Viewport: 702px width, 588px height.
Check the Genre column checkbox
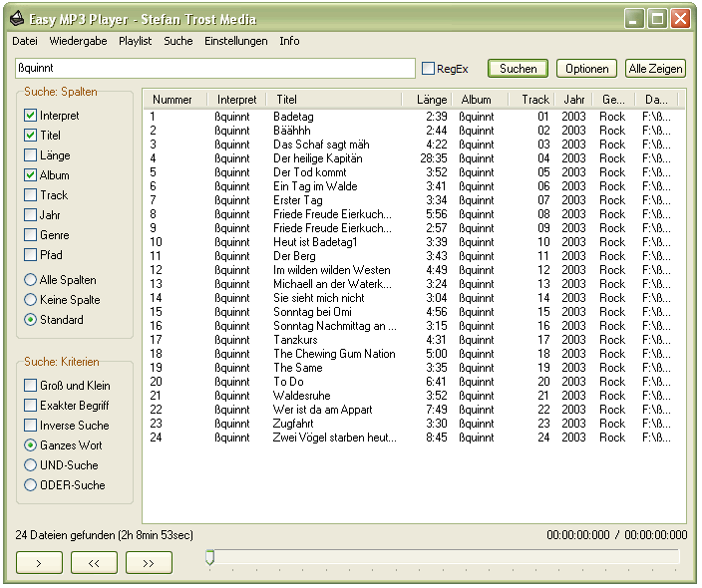30,235
